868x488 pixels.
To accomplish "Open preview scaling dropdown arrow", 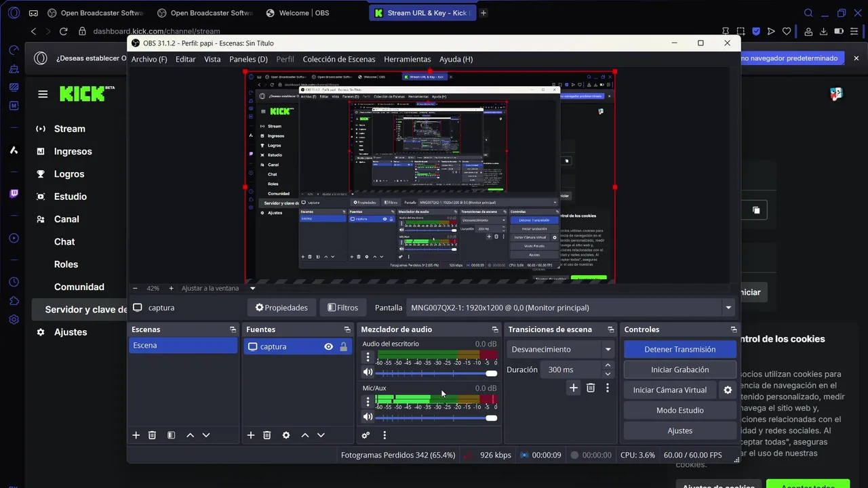I will (x=252, y=288).
